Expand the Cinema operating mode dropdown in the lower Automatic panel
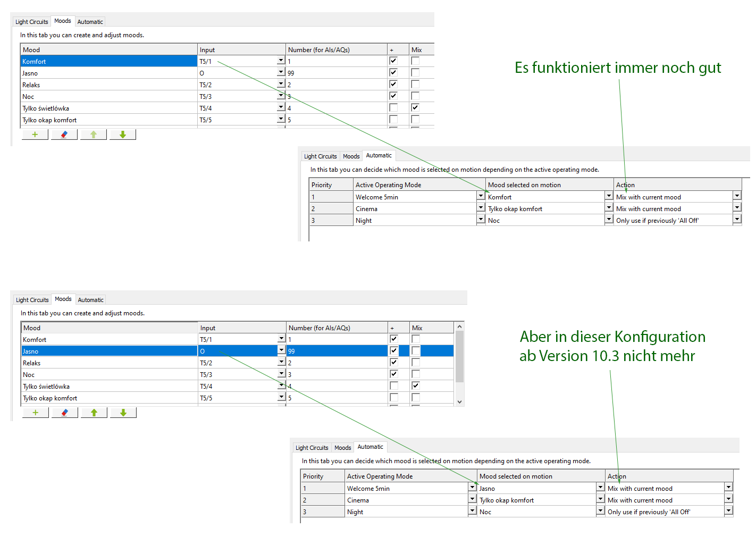Image resolution: width=756 pixels, height=536 pixels. (x=472, y=500)
